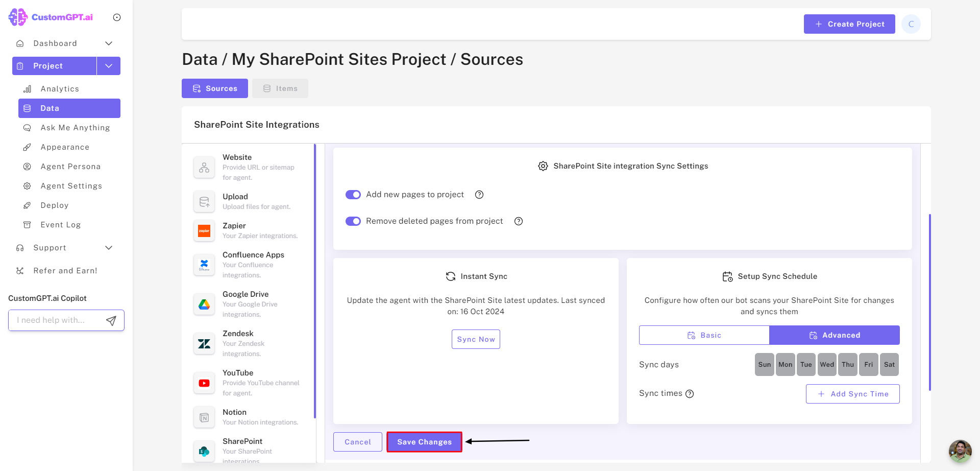This screenshot has height=471, width=980.
Task: Select the Zapier integration icon
Action: coord(204,231)
